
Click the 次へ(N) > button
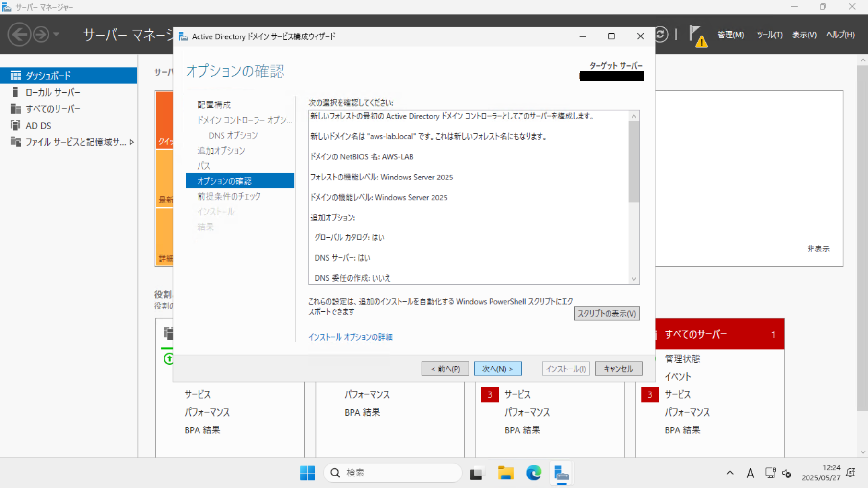[498, 369]
